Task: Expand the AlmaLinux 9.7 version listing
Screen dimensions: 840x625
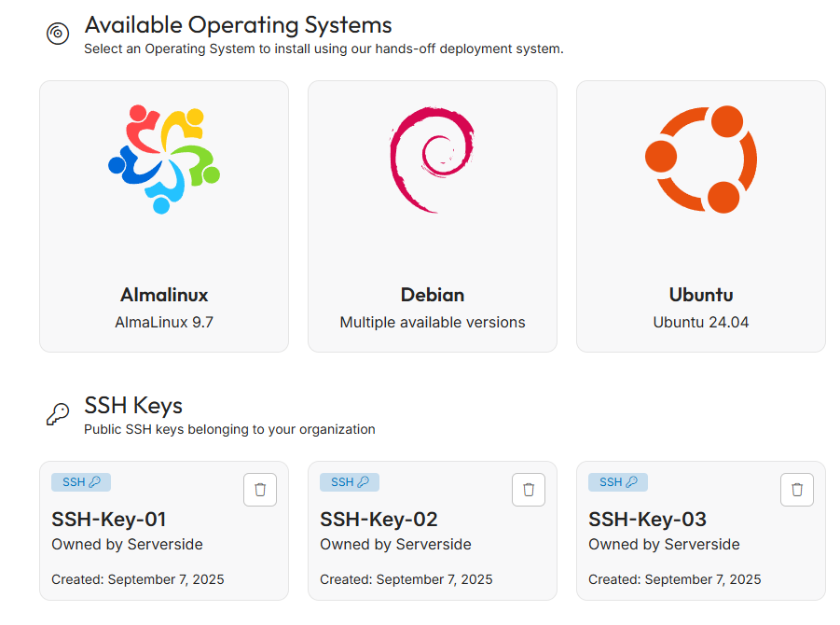Action: click(x=163, y=321)
